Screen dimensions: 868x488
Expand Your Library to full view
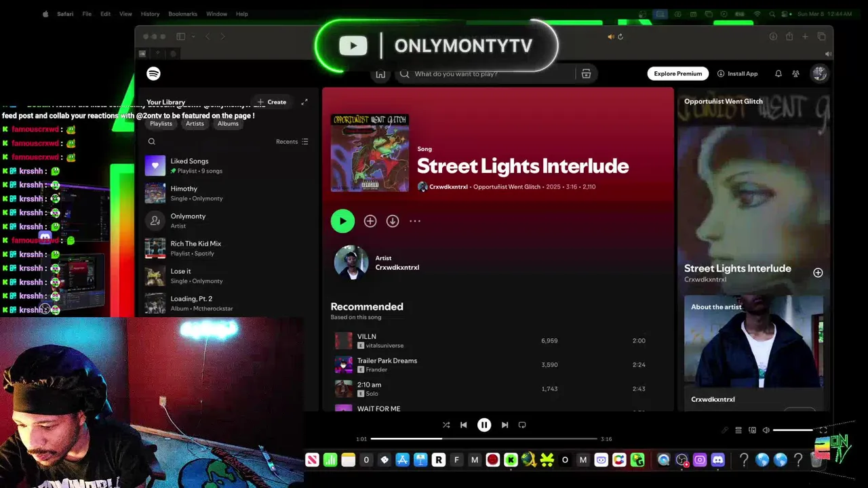point(304,102)
